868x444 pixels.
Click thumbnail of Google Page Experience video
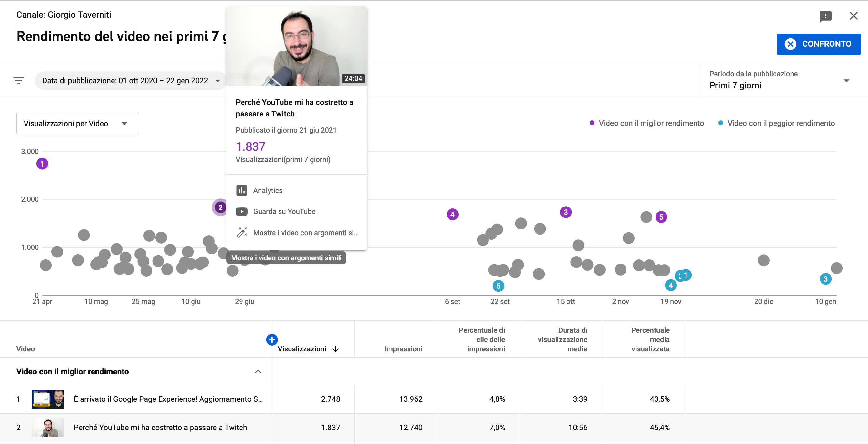point(48,399)
